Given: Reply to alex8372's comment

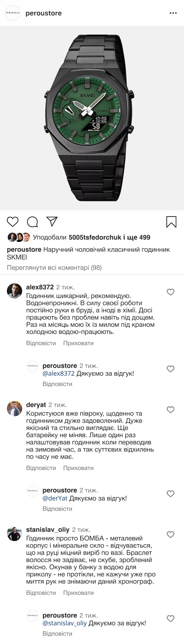Looking at the screenshot, I should [x=41, y=343].
